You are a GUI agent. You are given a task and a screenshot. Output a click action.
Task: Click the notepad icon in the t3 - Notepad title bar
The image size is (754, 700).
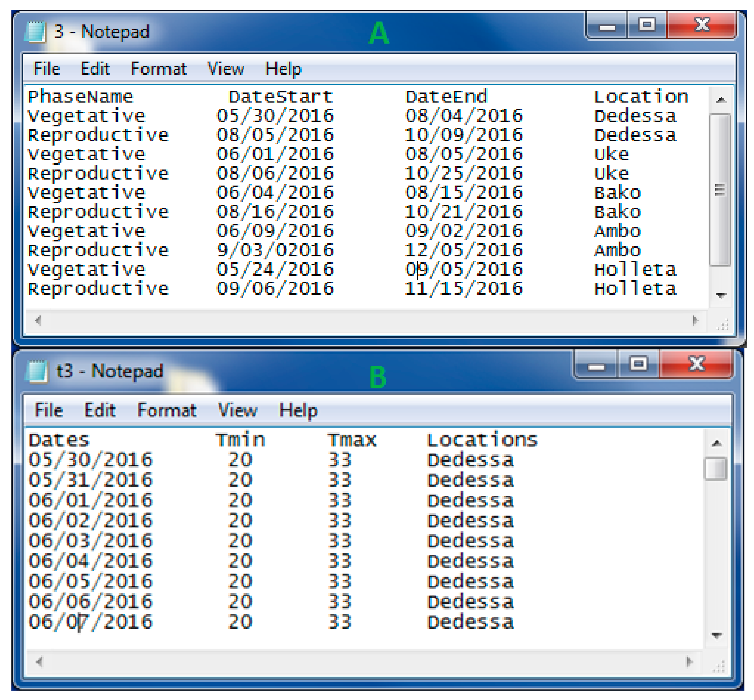37,371
